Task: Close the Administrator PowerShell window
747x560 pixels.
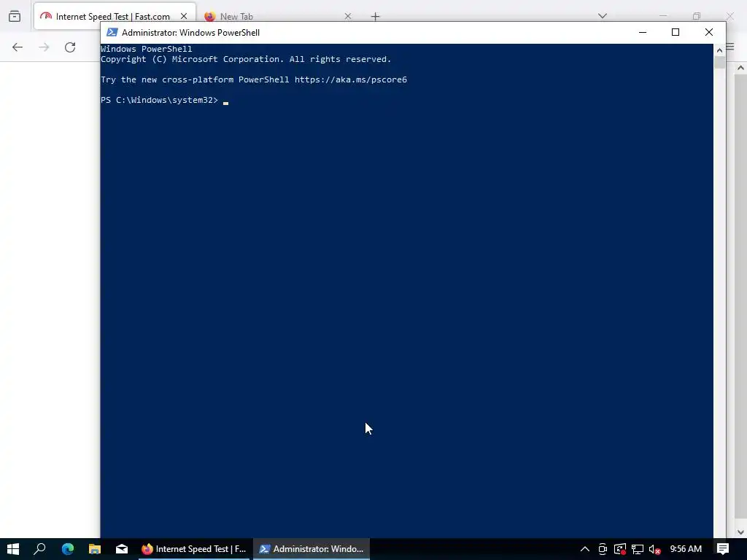Action: click(x=709, y=32)
